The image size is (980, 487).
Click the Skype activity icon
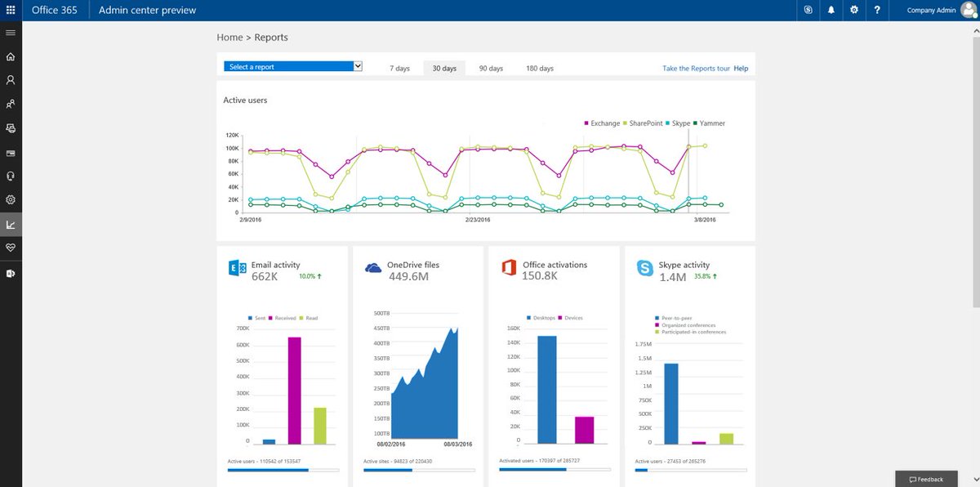pos(644,266)
